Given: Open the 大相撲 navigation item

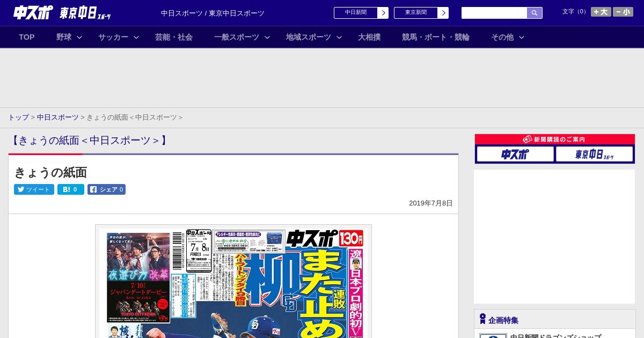Looking at the screenshot, I should 369,37.
